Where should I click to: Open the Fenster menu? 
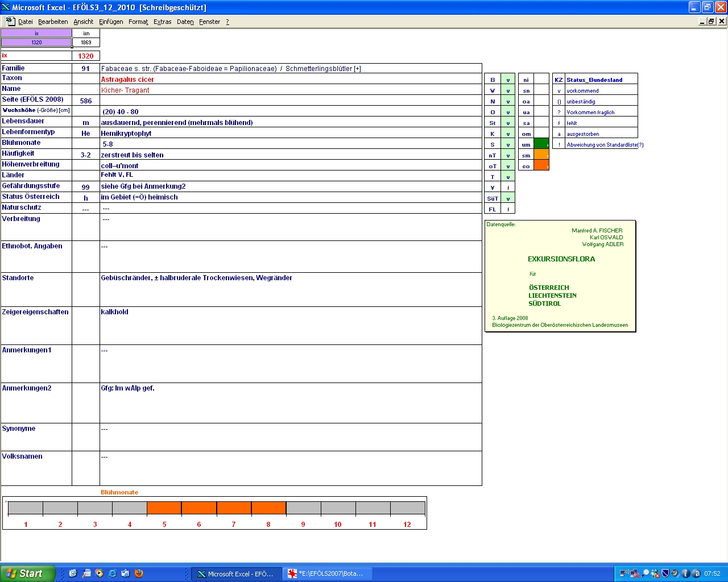pos(210,22)
